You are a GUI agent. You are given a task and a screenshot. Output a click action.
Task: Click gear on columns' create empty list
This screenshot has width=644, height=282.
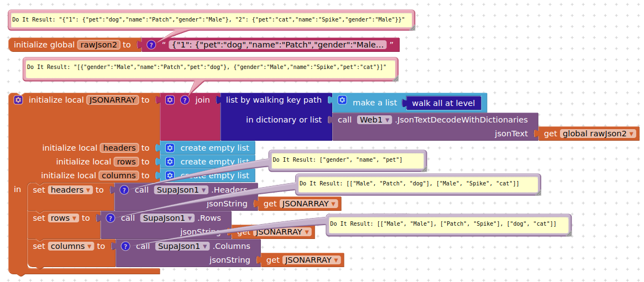pos(170,175)
